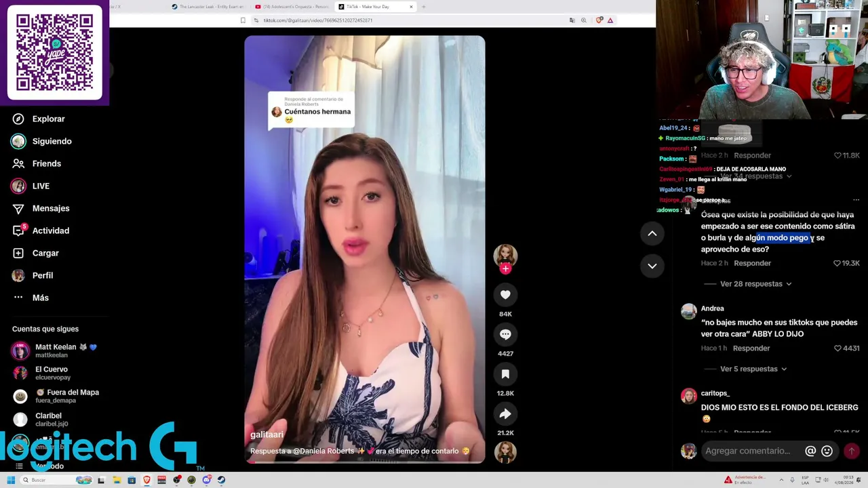Image resolution: width=868 pixels, height=488 pixels.
Task: Click Andrea's comment avatar
Action: tap(688, 311)
